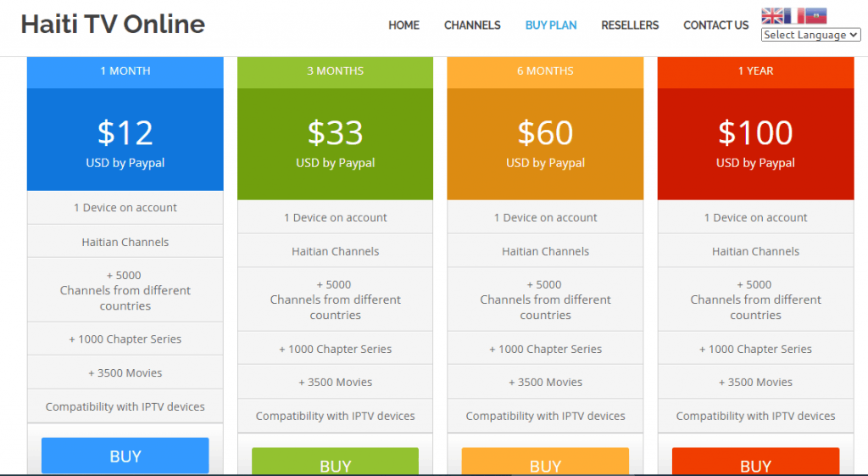Click the 1 MONTH plan header
The width and height of the screenshot is (868, 476).
click(x=125, y=71)
